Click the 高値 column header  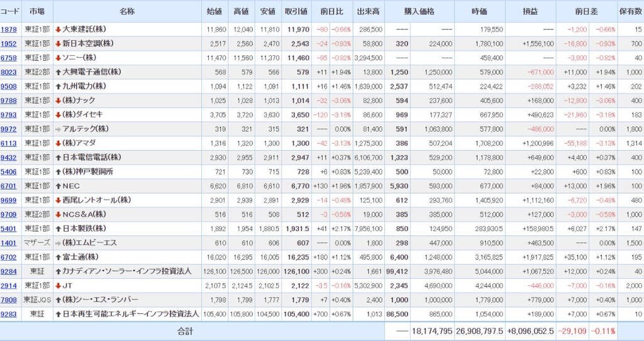pyautogui.click(x=241, y=11)
